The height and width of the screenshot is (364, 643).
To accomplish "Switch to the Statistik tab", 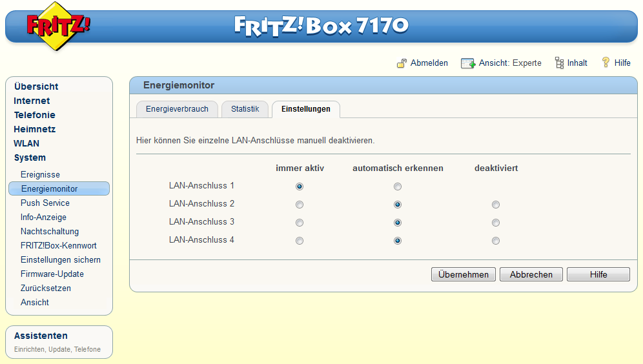I will tap(245, 109).
